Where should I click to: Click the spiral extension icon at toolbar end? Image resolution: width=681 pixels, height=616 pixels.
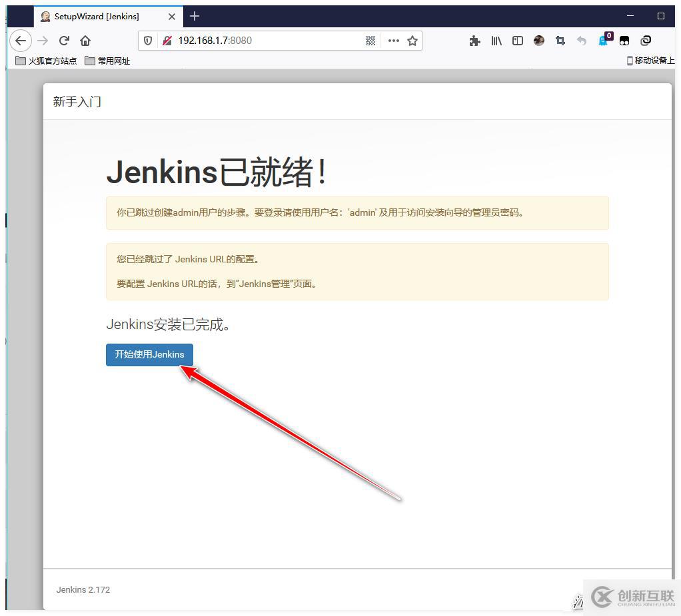click(x=646, y=41)
